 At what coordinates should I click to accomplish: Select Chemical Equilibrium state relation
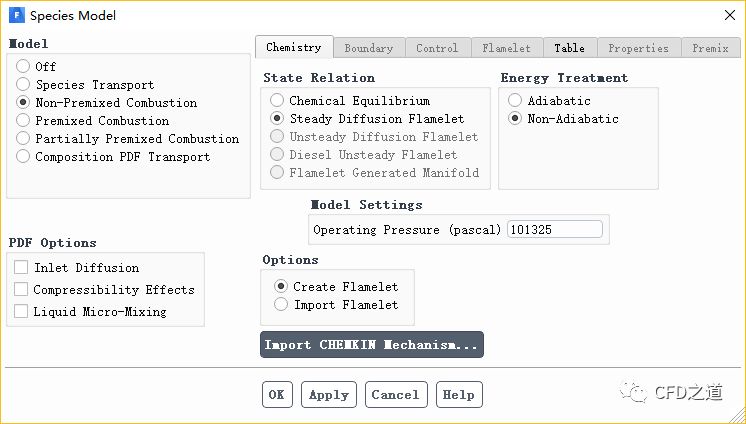[277, 101]
